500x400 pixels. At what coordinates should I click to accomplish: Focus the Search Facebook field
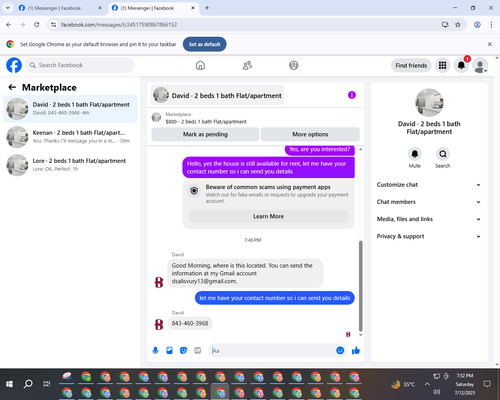[x=80, y=65]
